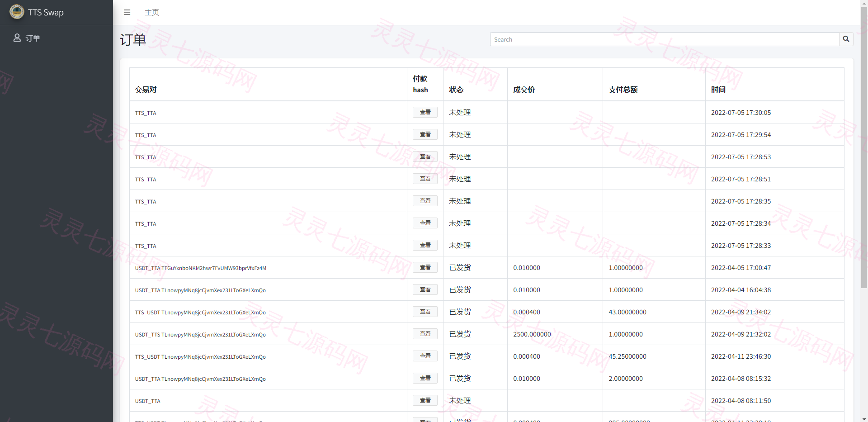The height and width of the screenshot is (422, 868).
Task: Click the search magnifier button
Action: pos(846,39)
